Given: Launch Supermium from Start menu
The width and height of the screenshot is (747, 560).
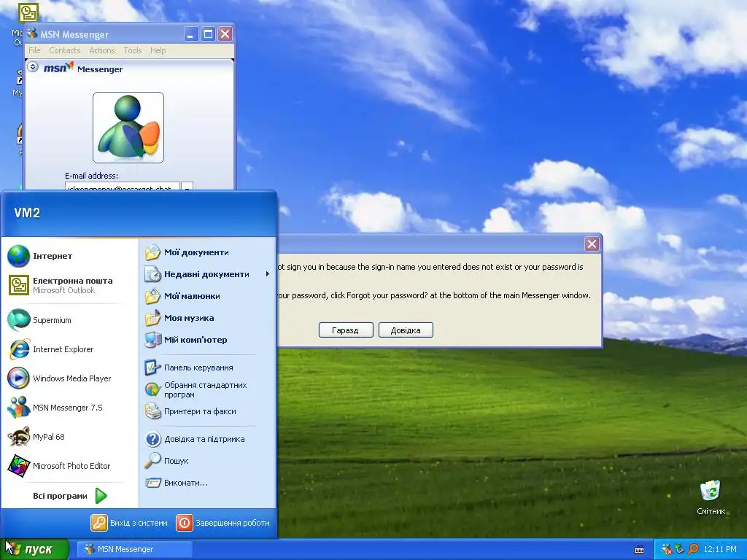Looking at the screenshot, I should [x=18, y=320].
